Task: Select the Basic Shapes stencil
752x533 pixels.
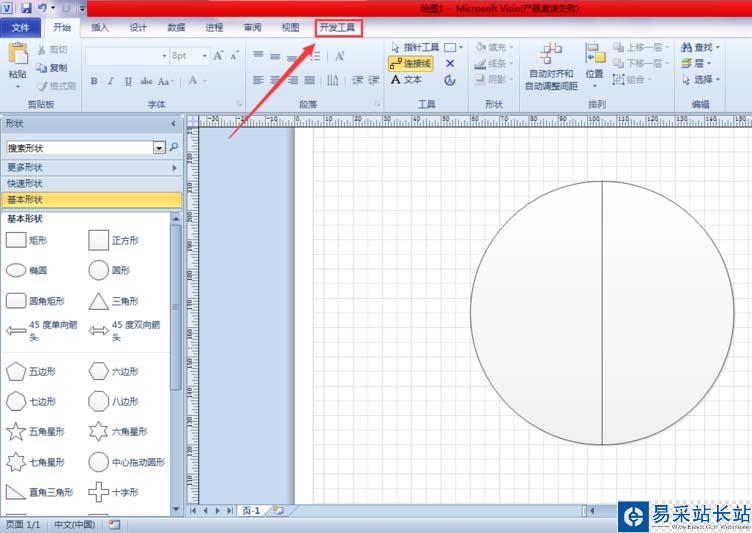Action: coord(92,200)
